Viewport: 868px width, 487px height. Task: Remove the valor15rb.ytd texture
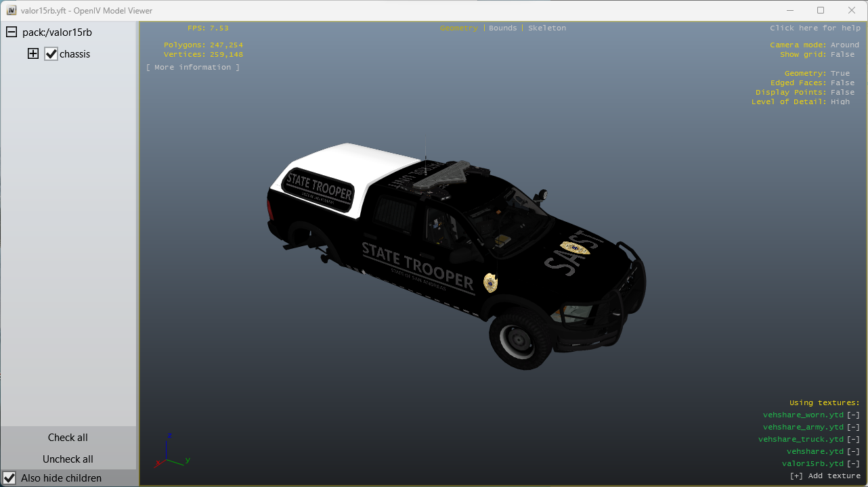pyautogui.click(x=853, y=464)
